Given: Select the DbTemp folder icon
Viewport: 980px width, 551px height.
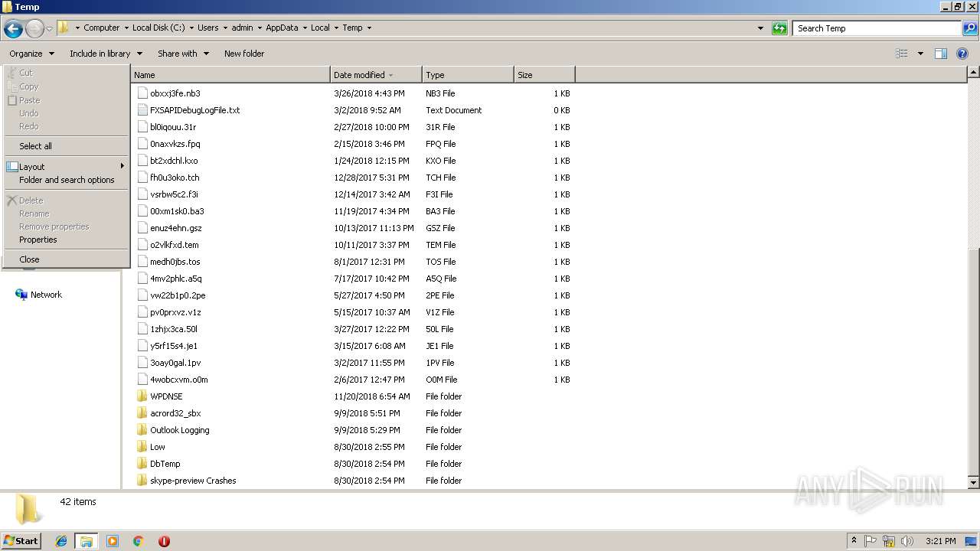Looking at the screenshot, I should pyautogui.click(x=142, y=464).
